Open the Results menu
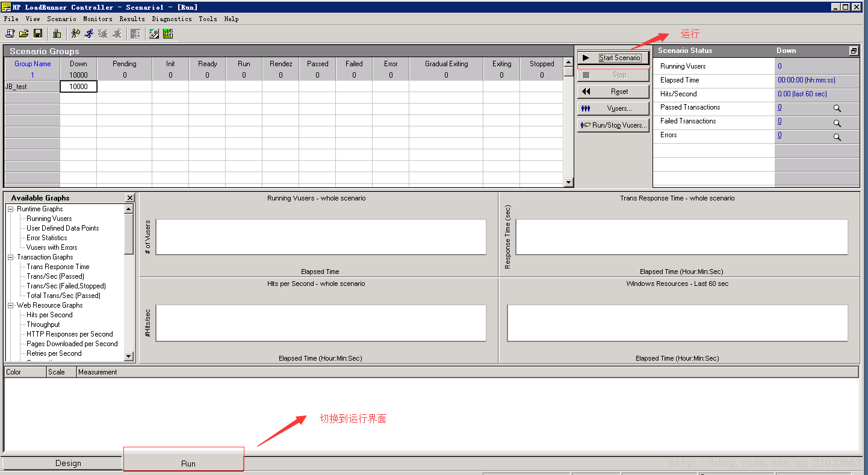Screen dimensions: 868x475 tap(132, 19)
